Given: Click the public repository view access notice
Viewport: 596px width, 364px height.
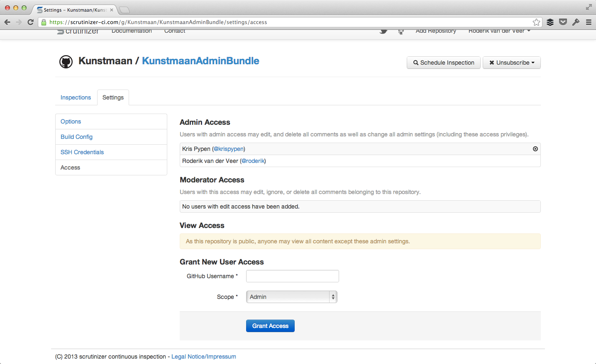Looking at the screenshot, I should pos(360,241).
